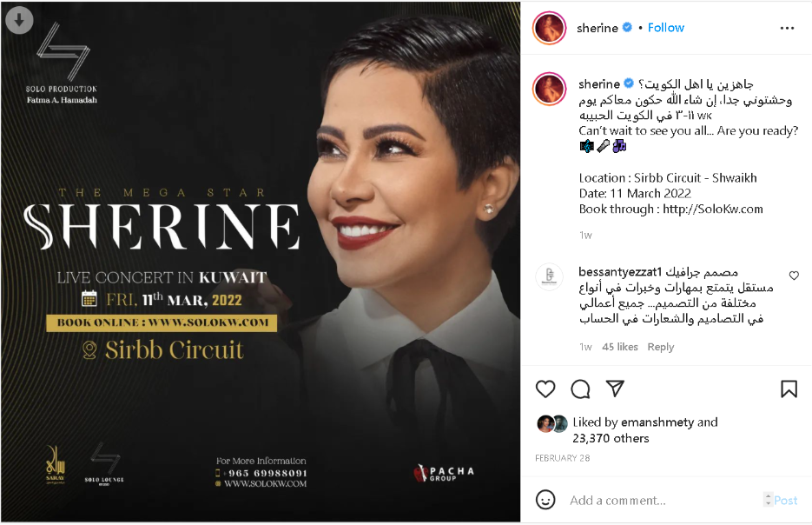Open the bessantyezzat1 profile link
Image resolution: width=812 pixels, height=525 pixels.
coord(620,271)
